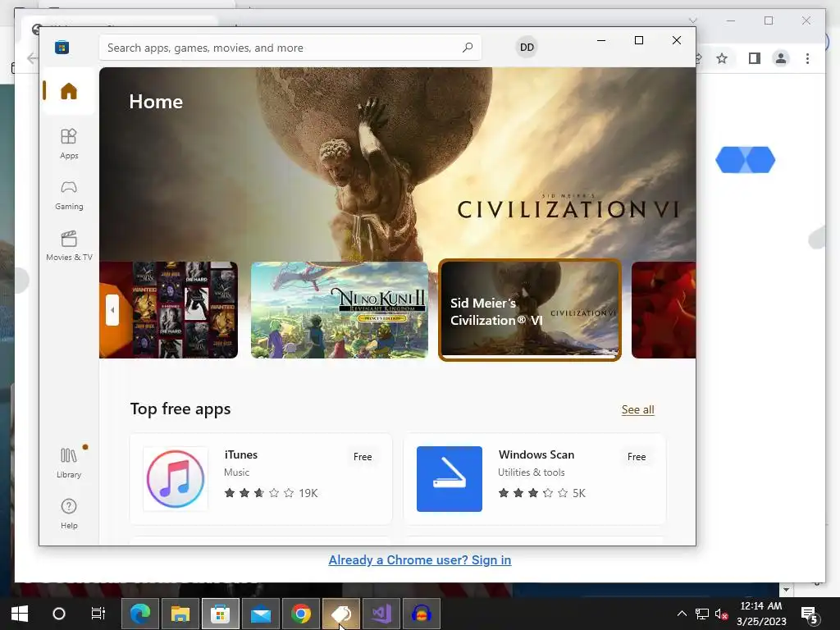Open the Windows Start menu
This screenshot has height=630, width=840.
[x=20, y=614]
